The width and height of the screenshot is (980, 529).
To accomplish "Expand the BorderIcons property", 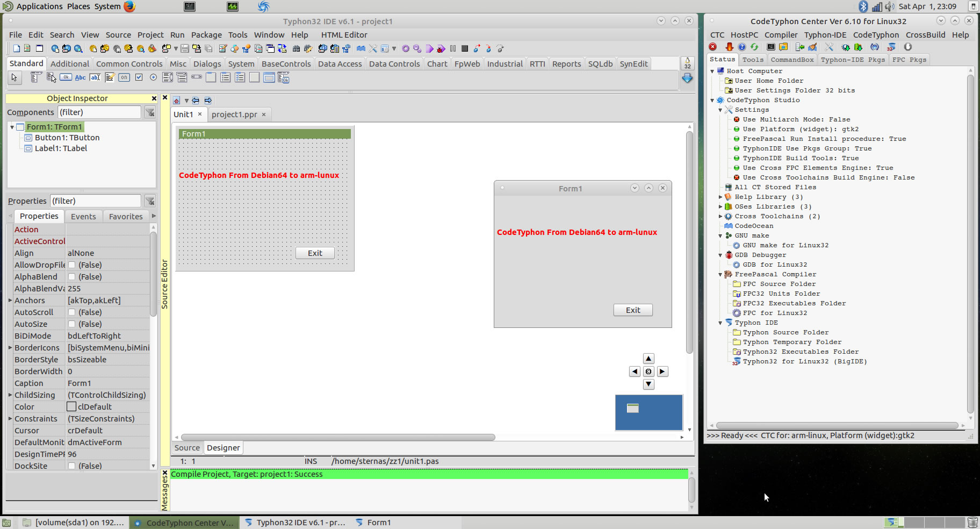I will [x=10, y=347].
